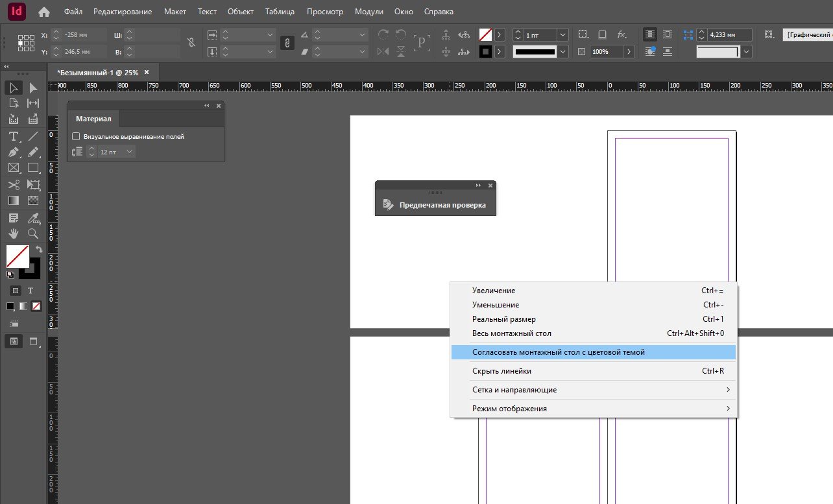The width and height of the screenshot is (833, 504).
Task: Enable Визуальное выравнивание полей checkbox
Action: (x=76, y=136)
